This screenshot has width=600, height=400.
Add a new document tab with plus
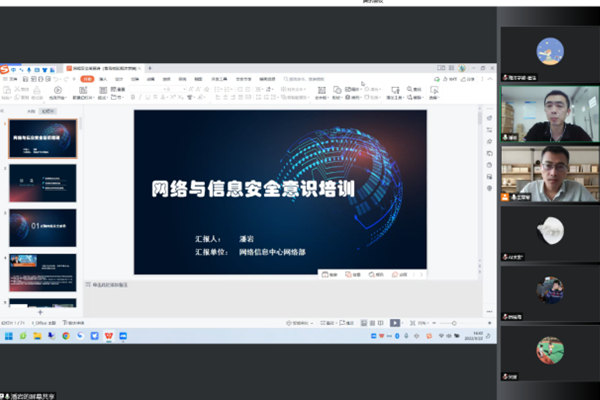tap(150, 69)
